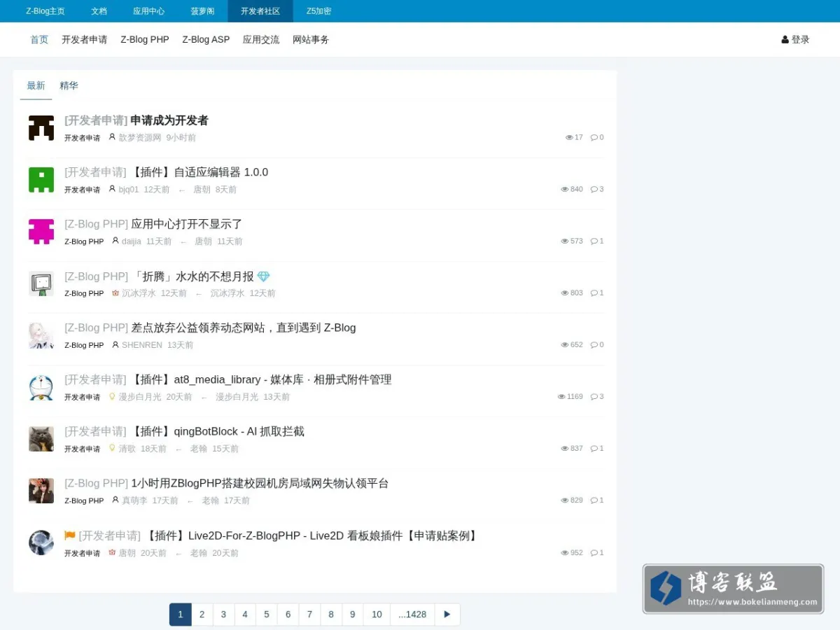Image resolution: width=840 pixels, height=630 pixels.
Task: Open 文档 in the top bar
Action: pos(99,11)
